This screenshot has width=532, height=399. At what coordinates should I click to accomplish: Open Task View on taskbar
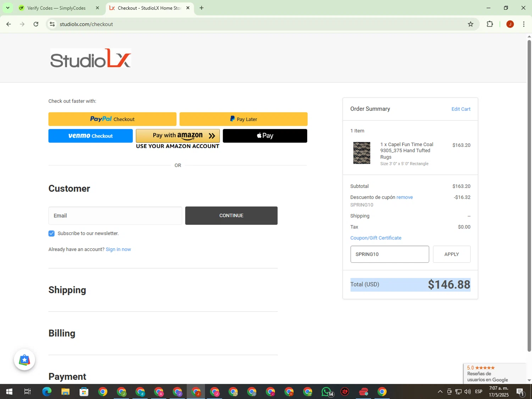pos(27,392)
